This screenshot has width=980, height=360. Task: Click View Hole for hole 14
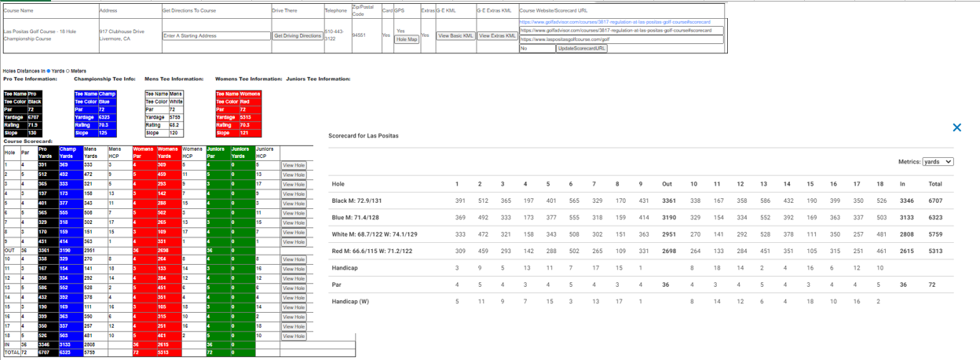click(x=294, y=298)
